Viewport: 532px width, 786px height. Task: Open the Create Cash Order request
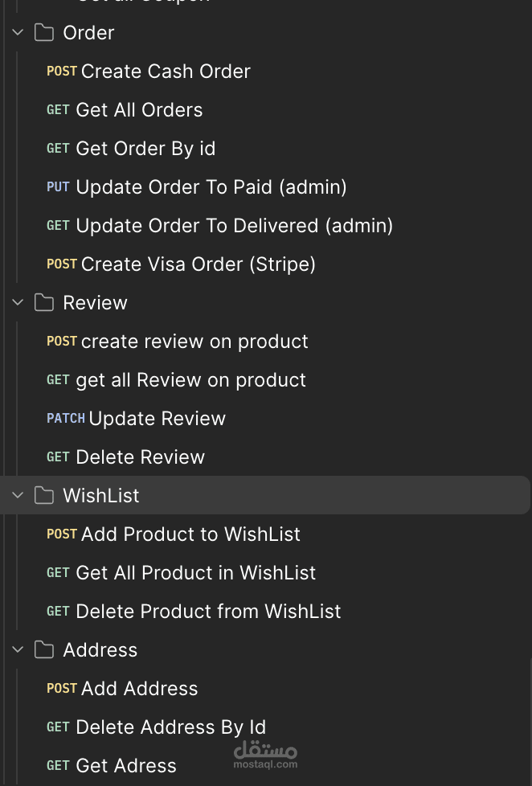165,72
